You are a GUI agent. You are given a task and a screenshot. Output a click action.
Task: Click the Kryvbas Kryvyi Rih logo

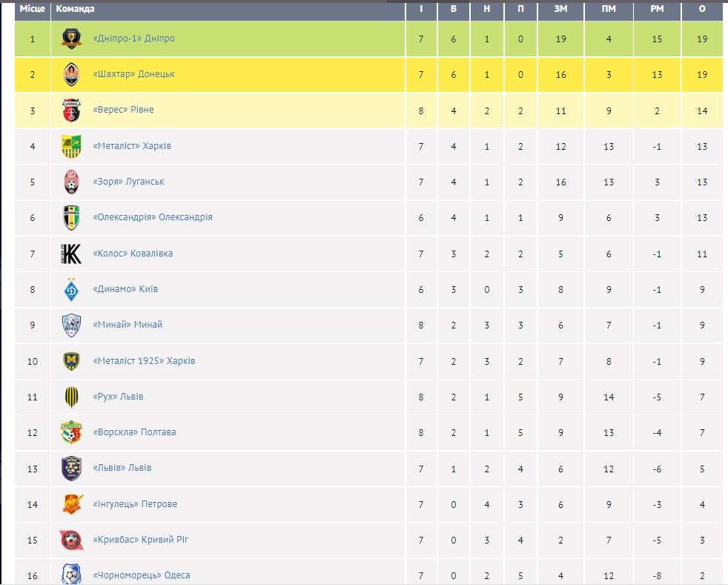click(x=71, y=540)
